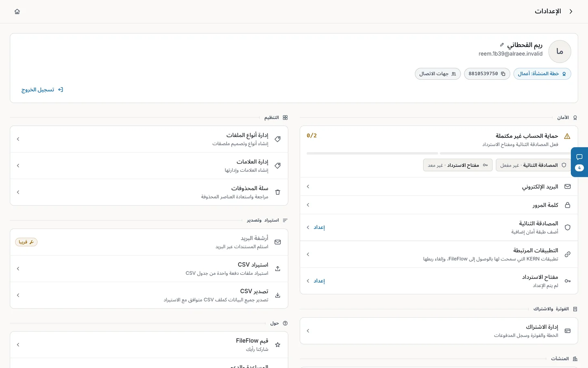Click the email reem.1b39@alraee.invalid
Screen dimensions: 588x368
510,54
